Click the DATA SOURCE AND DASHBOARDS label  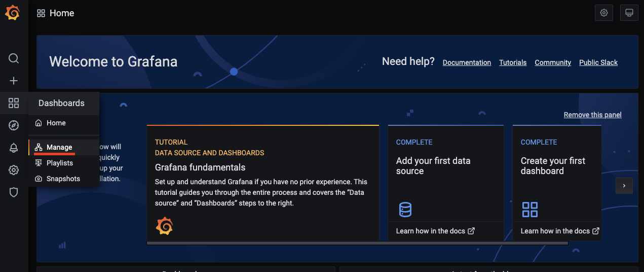(209, 153)
